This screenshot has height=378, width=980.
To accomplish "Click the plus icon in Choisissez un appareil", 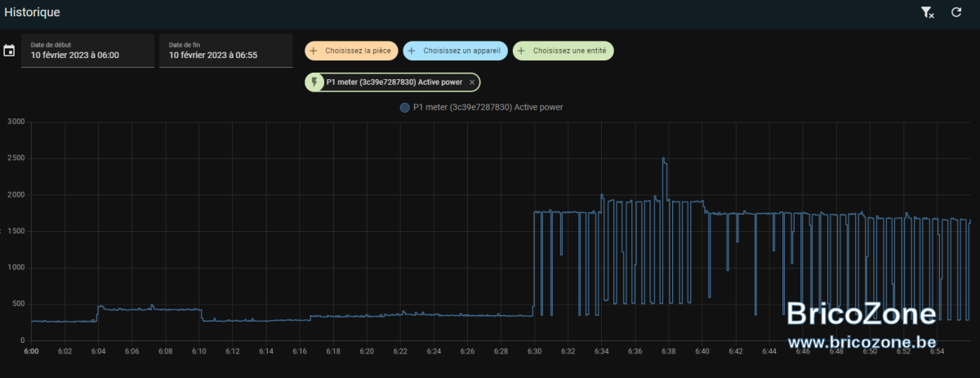I will click(412, 51).
